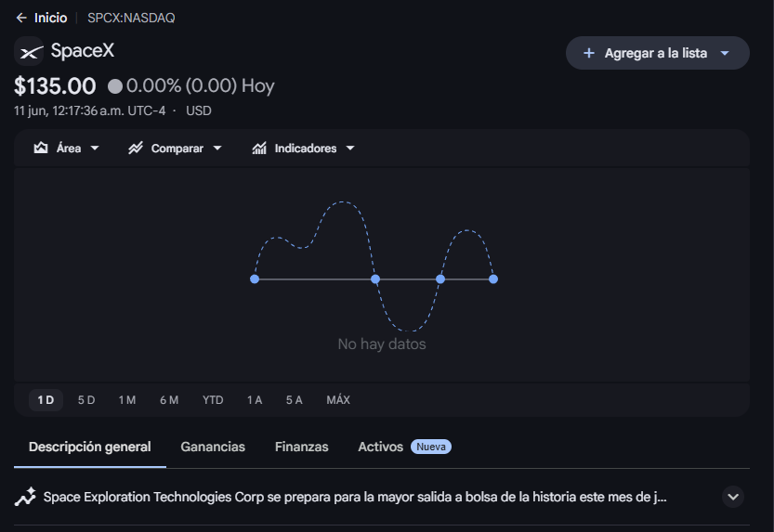Open the Indicadores dropdown

pyautogui.click(x=303, y=148)
